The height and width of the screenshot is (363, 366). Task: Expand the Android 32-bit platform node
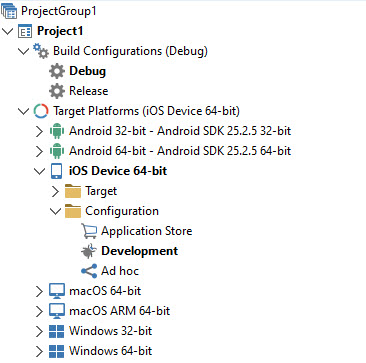point(39,131)
